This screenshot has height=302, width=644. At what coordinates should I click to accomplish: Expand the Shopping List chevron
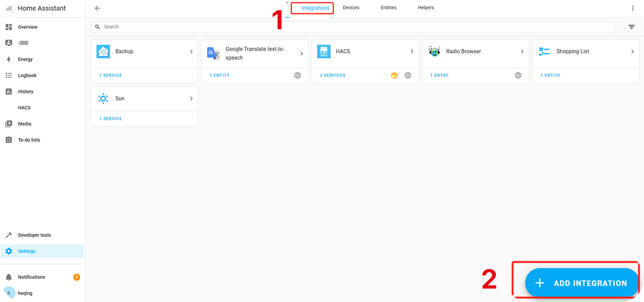[632, 52]
